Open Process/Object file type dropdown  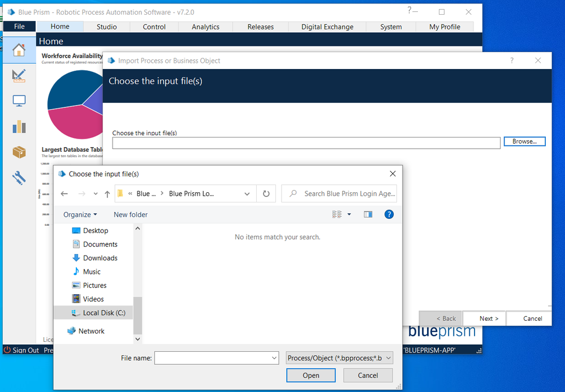pos(339,358)
